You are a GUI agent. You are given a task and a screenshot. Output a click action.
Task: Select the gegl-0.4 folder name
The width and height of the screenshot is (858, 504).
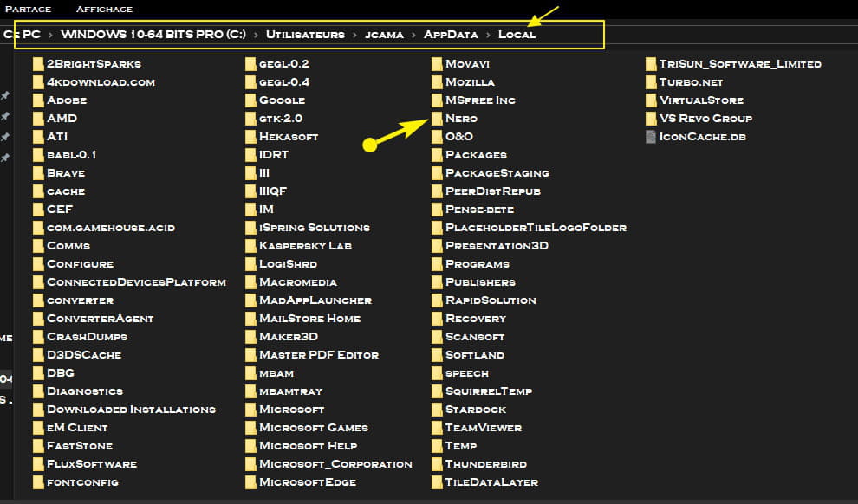(x=284, y=82)
